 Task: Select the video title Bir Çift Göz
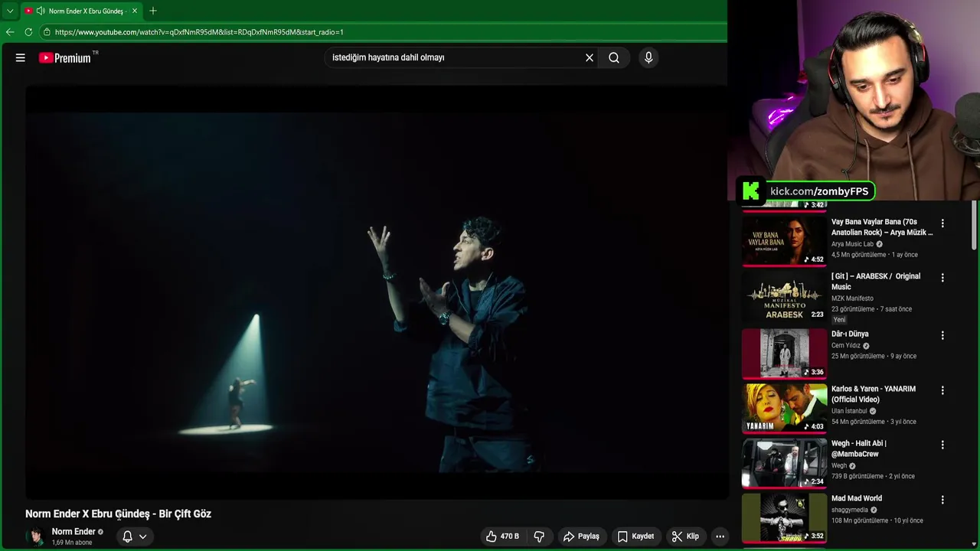pos(118,514)
